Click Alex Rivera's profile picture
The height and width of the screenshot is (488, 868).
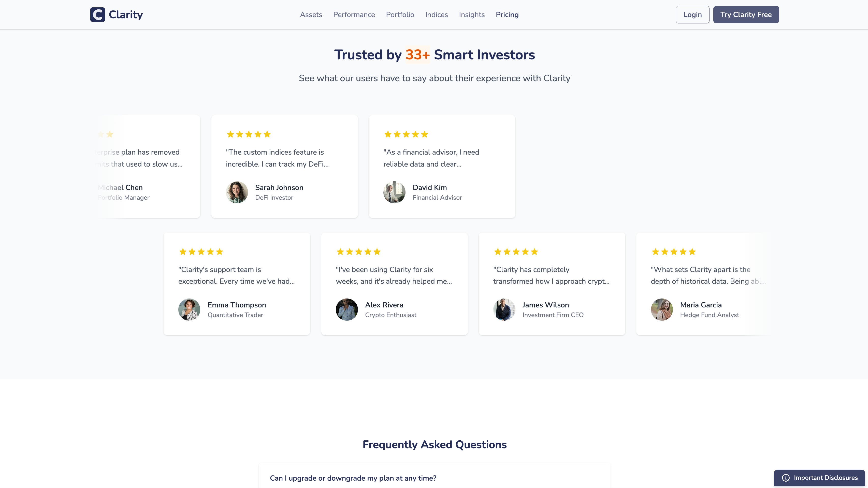point(346,310)
